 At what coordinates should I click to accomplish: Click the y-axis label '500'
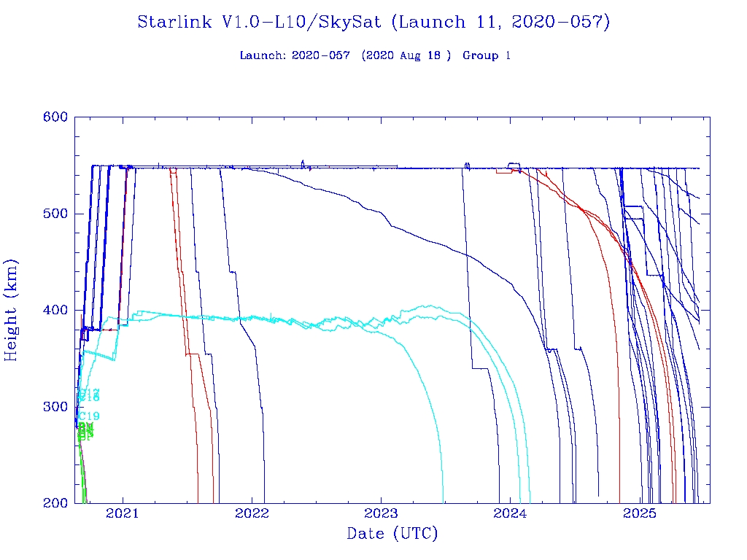pos(55,214)
